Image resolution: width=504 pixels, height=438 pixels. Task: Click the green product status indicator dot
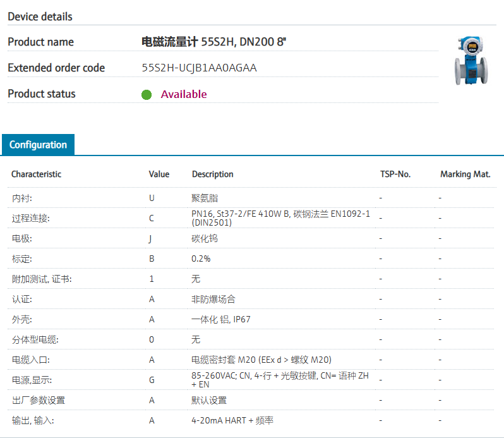[147, 95]
